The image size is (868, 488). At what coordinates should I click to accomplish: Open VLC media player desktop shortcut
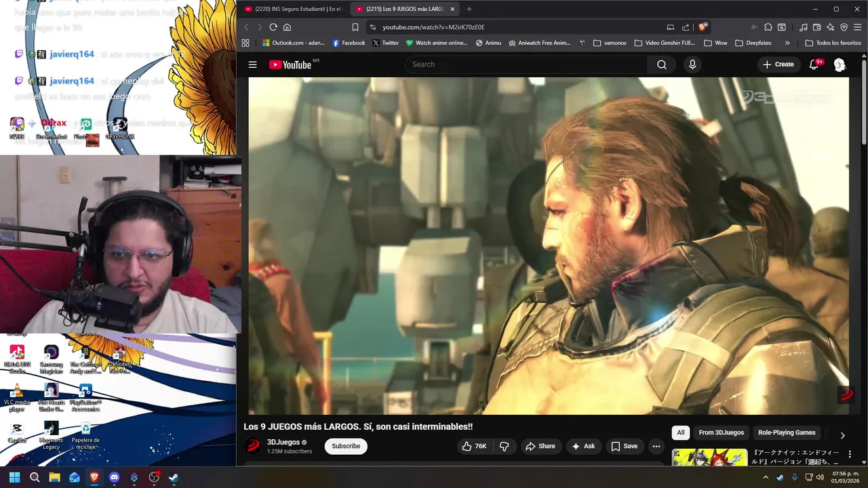coord(17,398)
